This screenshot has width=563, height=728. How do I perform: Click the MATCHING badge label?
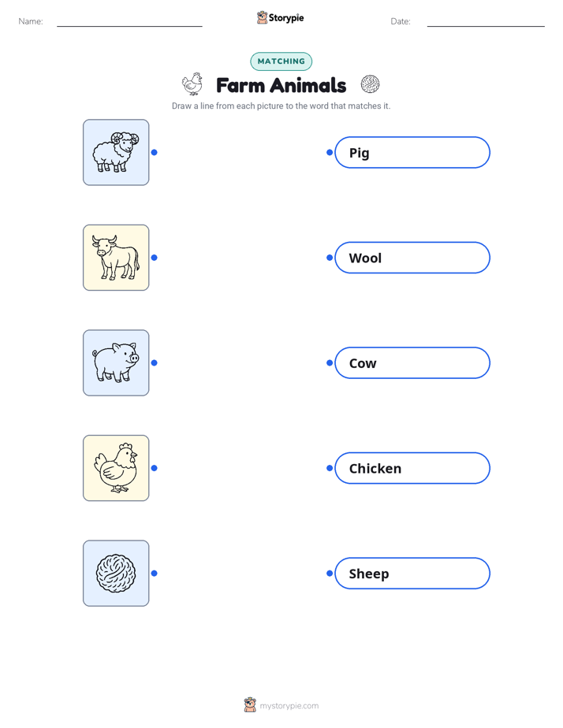(281, 61)
